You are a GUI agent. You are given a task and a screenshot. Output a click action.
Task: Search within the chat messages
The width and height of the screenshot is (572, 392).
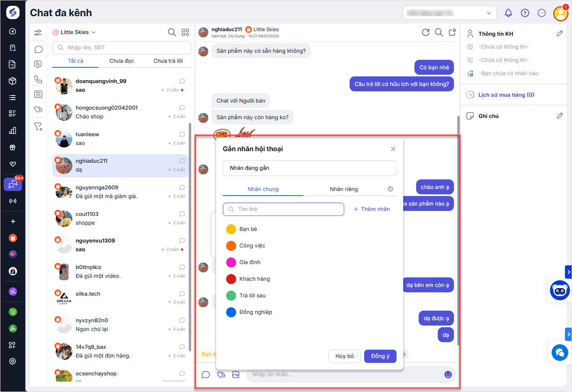pos(439,32)
